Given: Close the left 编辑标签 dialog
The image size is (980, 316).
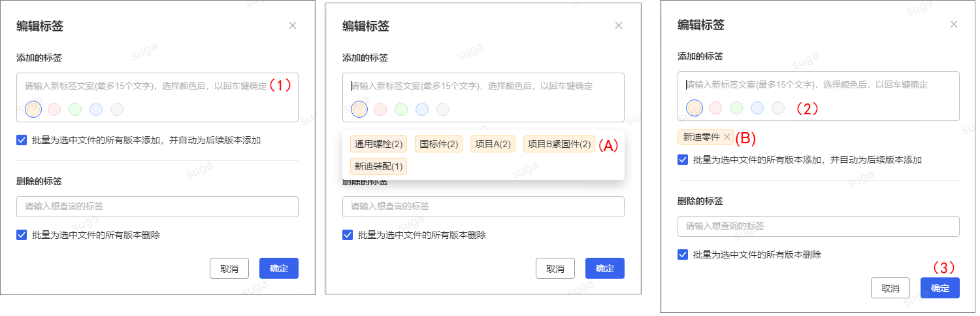Looking at the screenshot, I should pos(293,26).
